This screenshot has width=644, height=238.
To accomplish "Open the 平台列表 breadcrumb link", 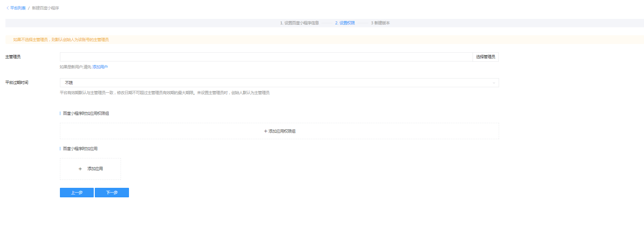I will coord(18,8).
